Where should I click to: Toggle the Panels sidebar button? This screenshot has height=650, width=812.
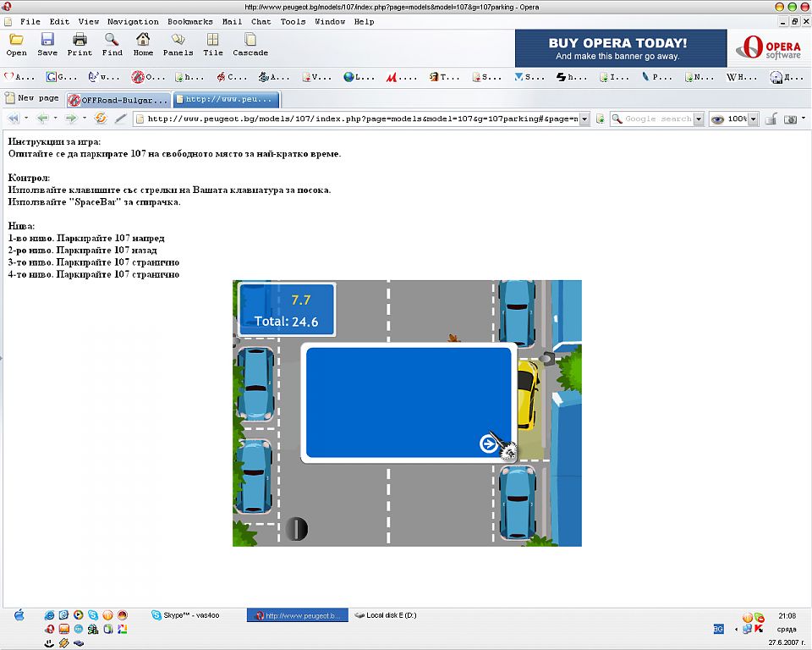(x=178, y=44)
